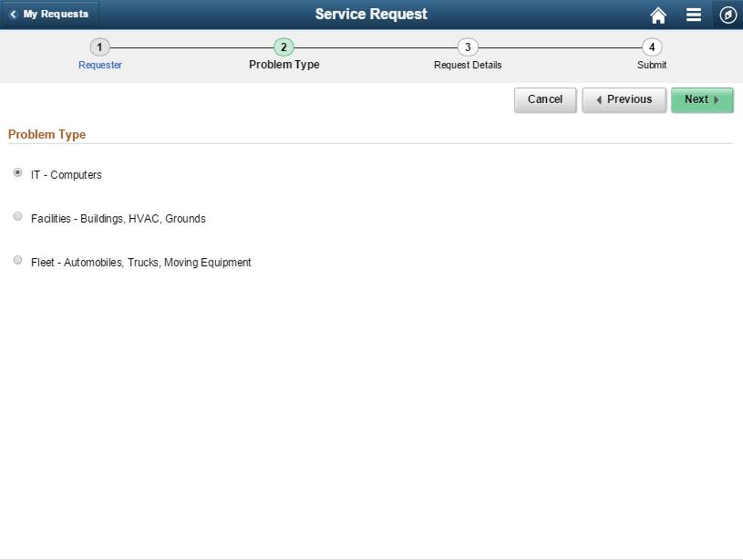Click the Request Details step label
Viewport: 743px width, 560px height.
point(468,65)
